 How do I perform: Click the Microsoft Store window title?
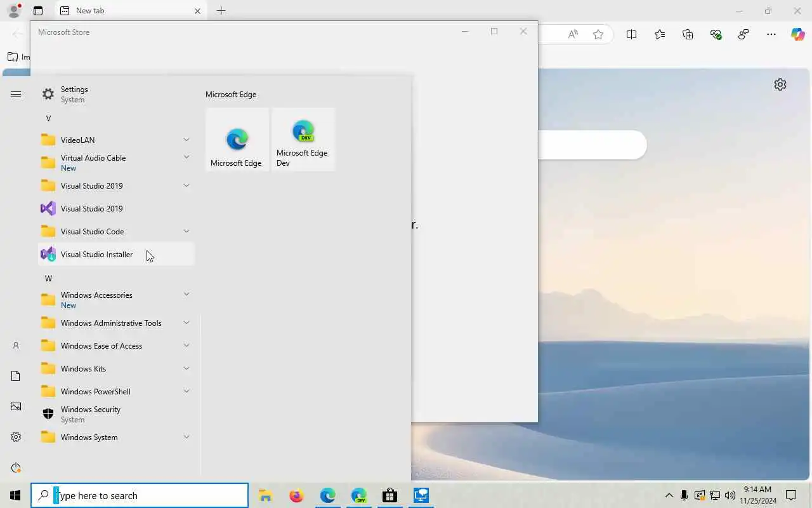(63, 32)
